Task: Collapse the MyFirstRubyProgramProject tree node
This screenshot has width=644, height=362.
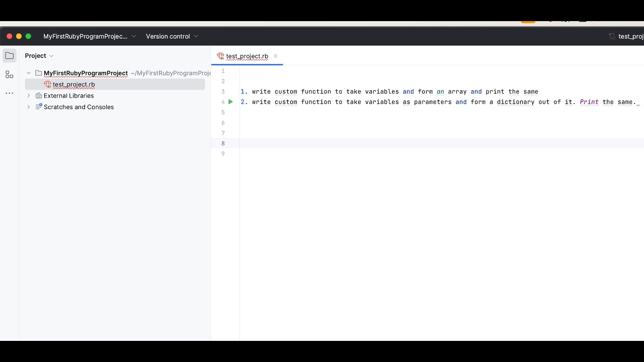Action: (x=29, y=73)
